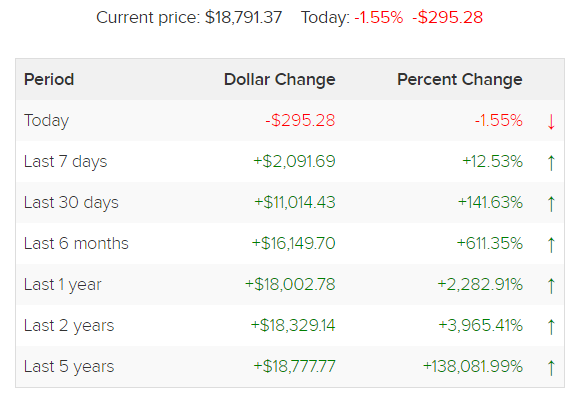The height and width of the screenshot is (397, 576).
Task: Click the +$11,014.43 dollar change value
Action: 295,202
